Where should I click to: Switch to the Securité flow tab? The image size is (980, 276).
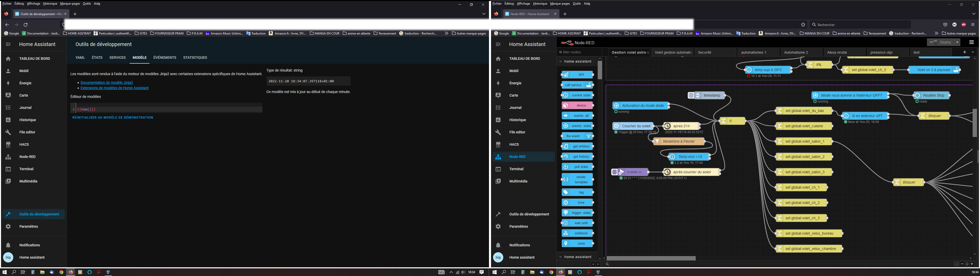click(715, 52)
